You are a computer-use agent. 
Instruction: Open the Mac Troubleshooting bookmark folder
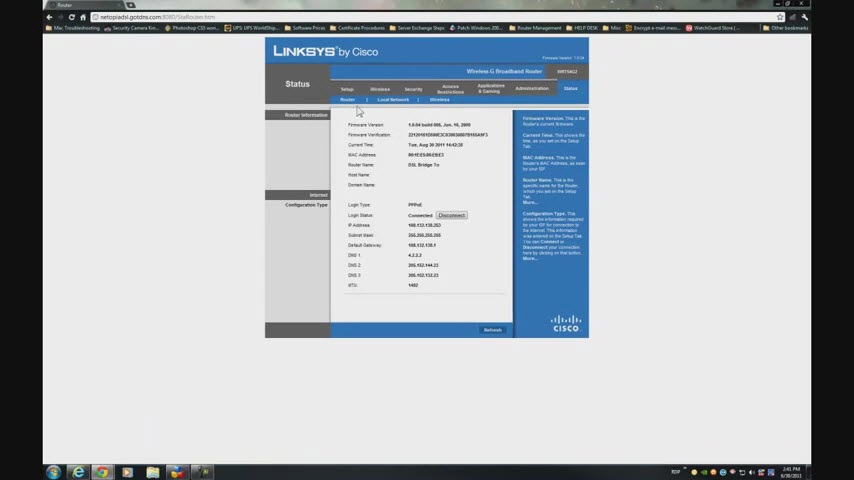pyautogui.click(x=72, y=28)
